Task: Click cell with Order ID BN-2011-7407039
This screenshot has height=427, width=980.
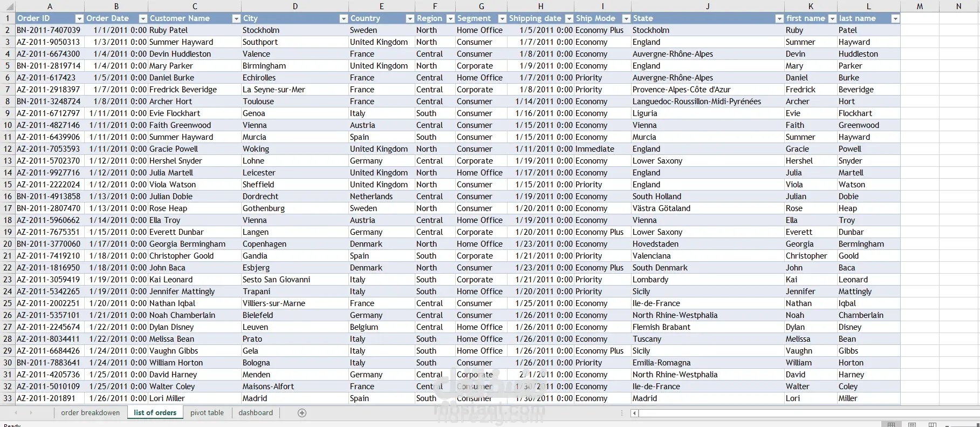Action: point(50,30)
